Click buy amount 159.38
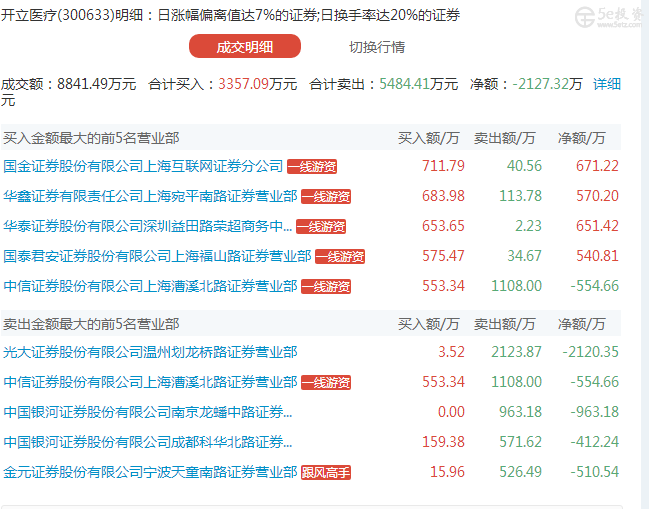Screen dimensions: 649x509 443,442
